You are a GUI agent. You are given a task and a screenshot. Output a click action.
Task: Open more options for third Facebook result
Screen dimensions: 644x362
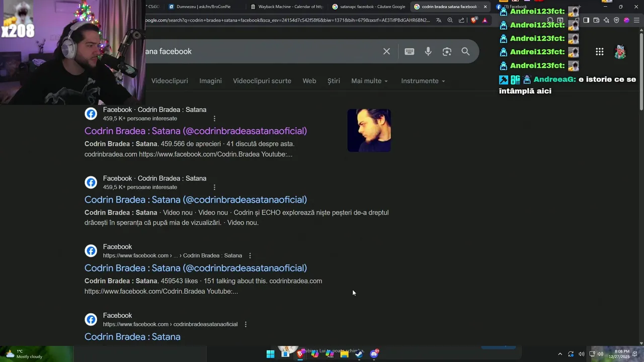coord(250,255)
